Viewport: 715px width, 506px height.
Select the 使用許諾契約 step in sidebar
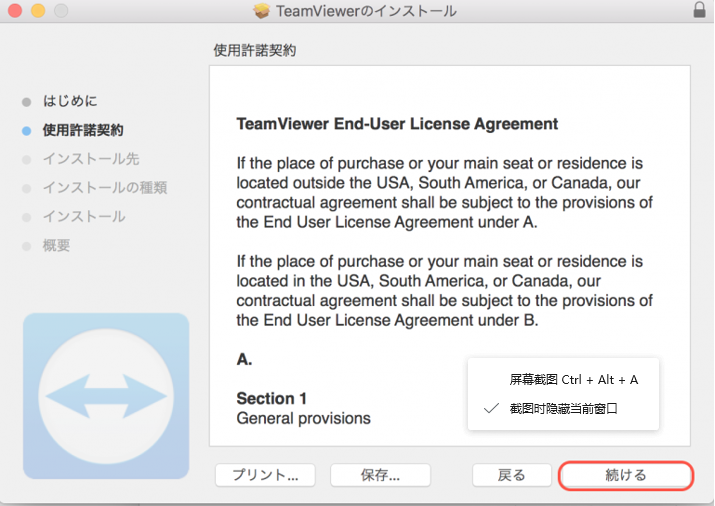(83, 130)
